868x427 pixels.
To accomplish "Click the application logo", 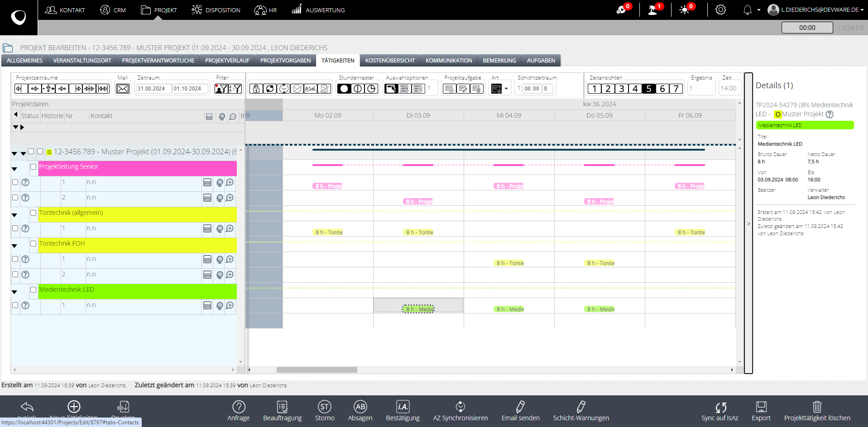I will pos(19,17).
